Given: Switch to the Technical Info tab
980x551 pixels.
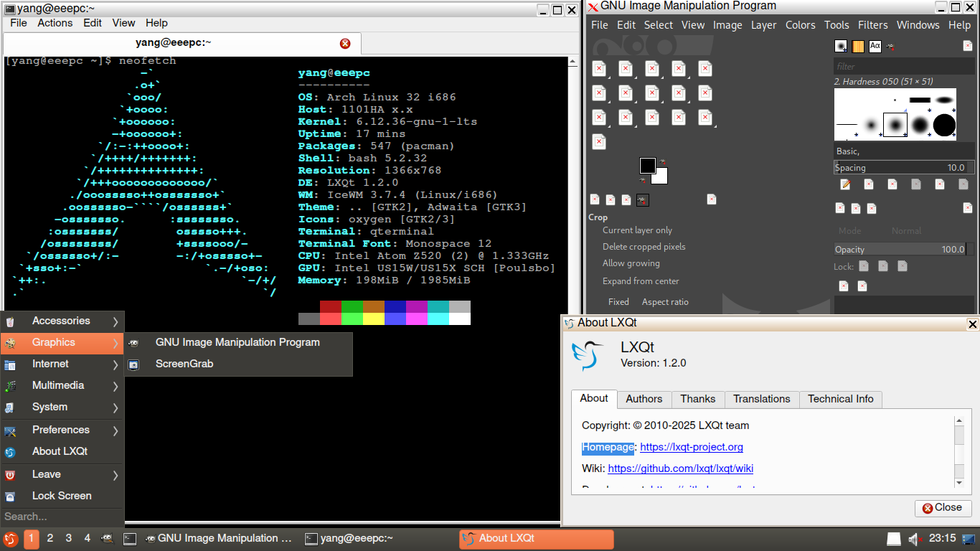Looking at the screenshot, I should point(840,399).
